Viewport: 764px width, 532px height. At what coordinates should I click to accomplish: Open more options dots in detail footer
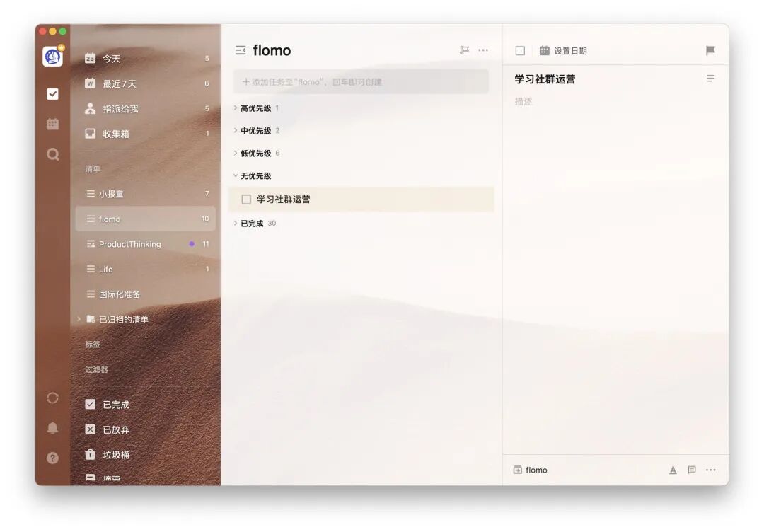point(711,470)
